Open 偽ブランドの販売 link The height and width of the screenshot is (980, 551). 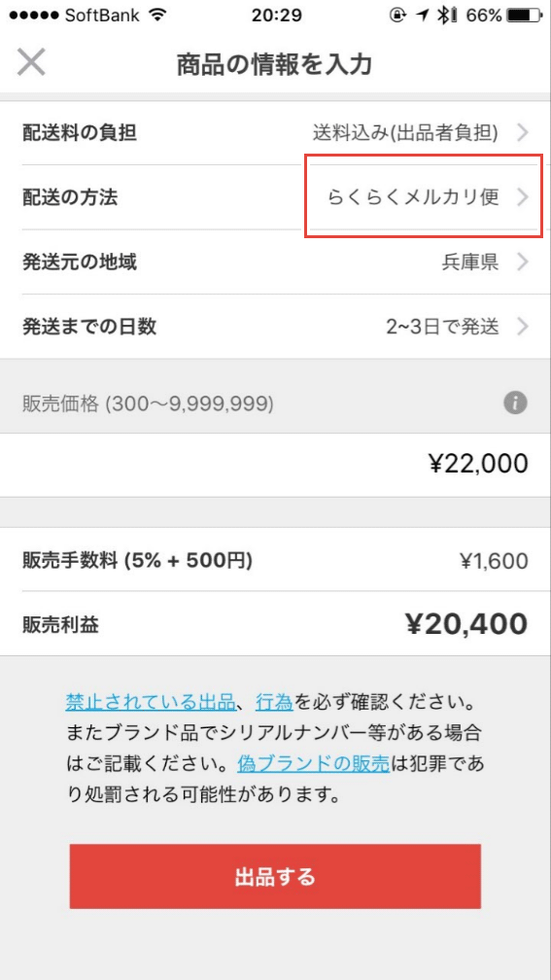click(314, 763)
